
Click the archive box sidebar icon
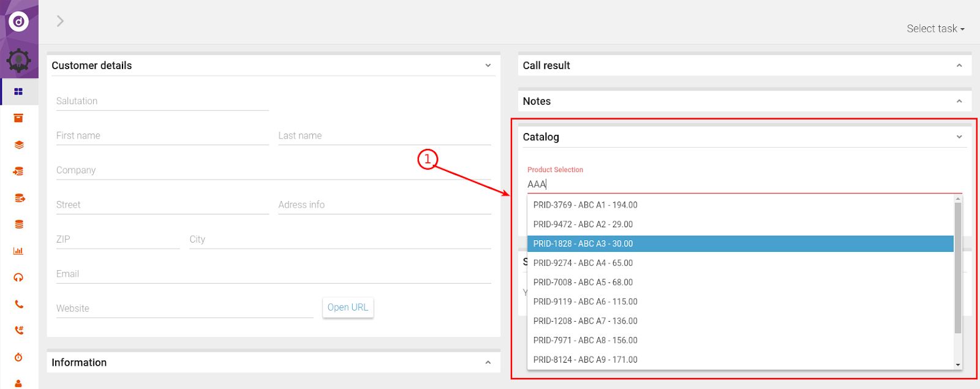click(18, 118)
